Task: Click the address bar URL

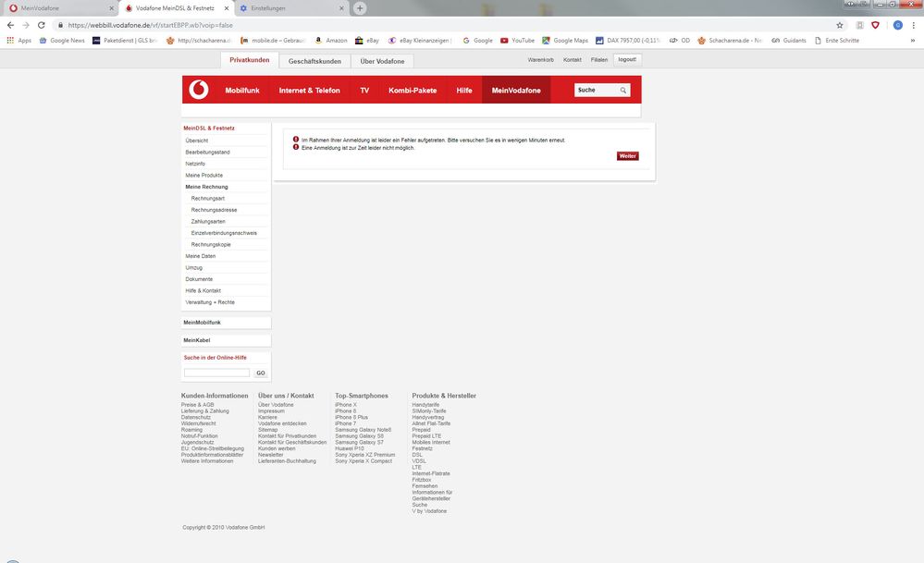Action: [150, 25]
